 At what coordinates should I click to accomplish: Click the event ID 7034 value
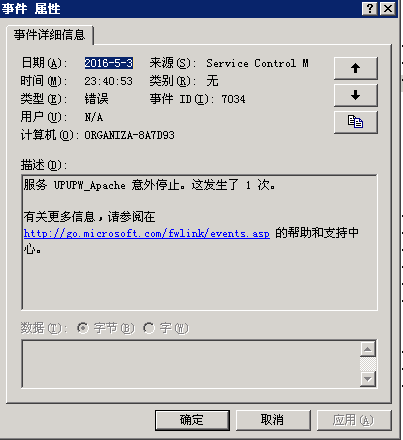click(x=233, y=99)
